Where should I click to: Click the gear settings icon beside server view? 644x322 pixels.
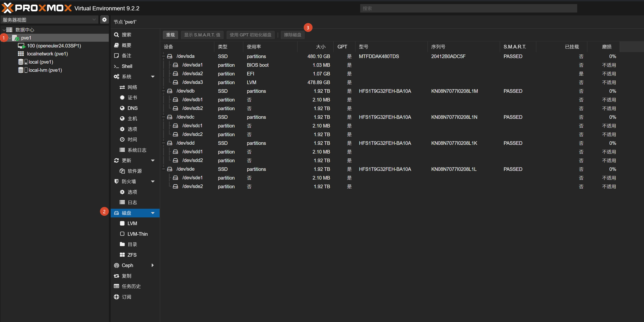click(x=104, y=20)
